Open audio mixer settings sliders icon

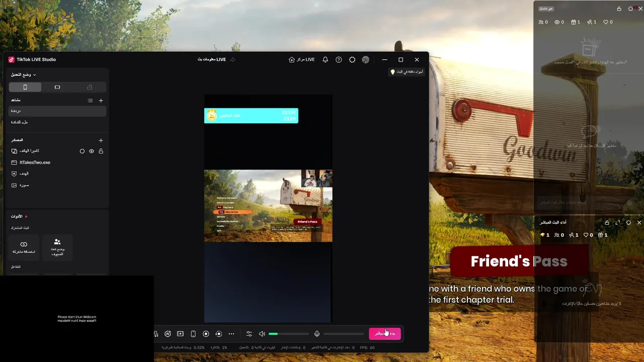coord(249,334)
